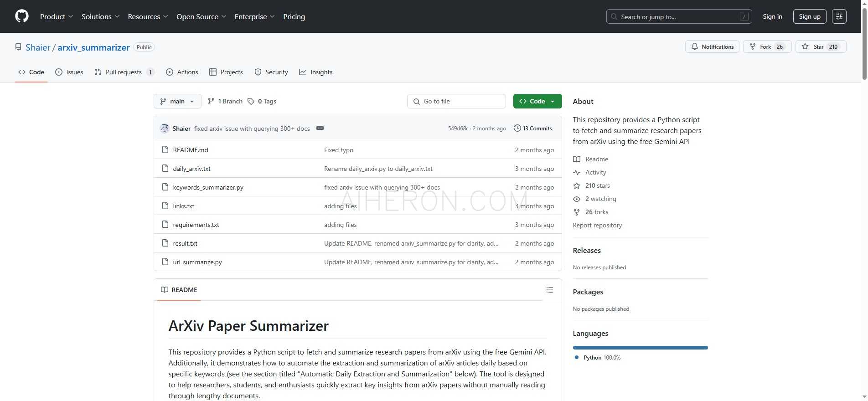View the 0 Tags page
This screenshot has width=868, height=401.
pyautogui.click(x=262, y=101)
